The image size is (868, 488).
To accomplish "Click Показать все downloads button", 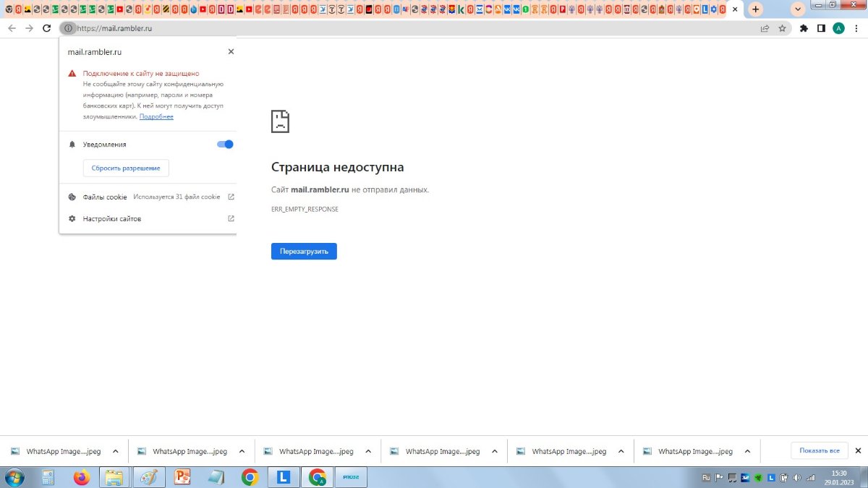I will [819, 450].
